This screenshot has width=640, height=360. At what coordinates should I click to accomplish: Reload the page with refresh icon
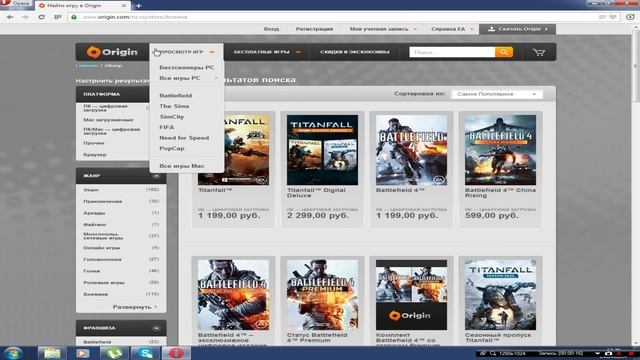click(x=42, y=17)
